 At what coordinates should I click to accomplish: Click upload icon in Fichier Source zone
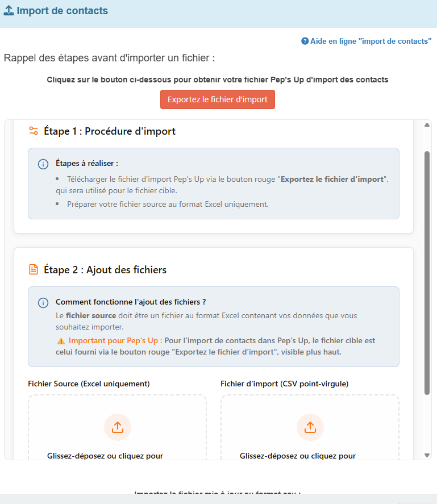(x=118, y=427)
